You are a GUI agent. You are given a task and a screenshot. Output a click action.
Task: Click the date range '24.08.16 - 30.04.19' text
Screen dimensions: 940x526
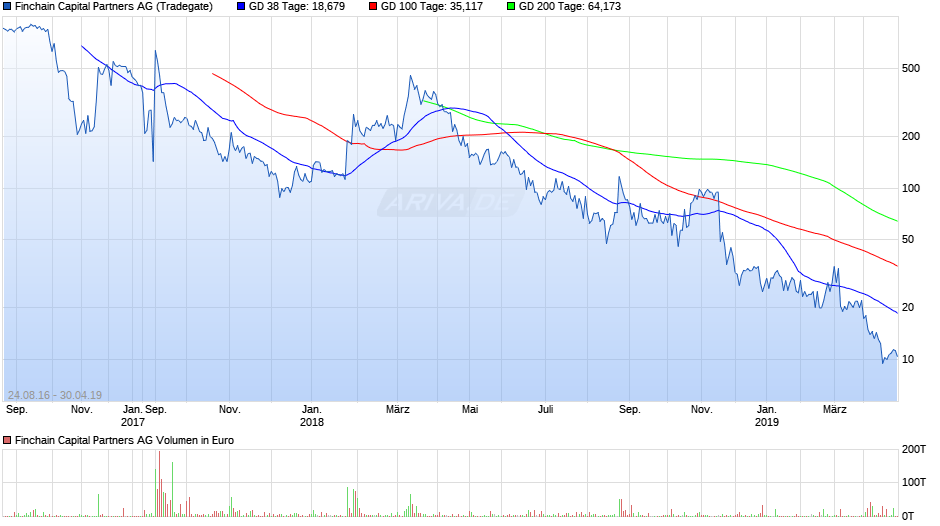click(55, 395)
